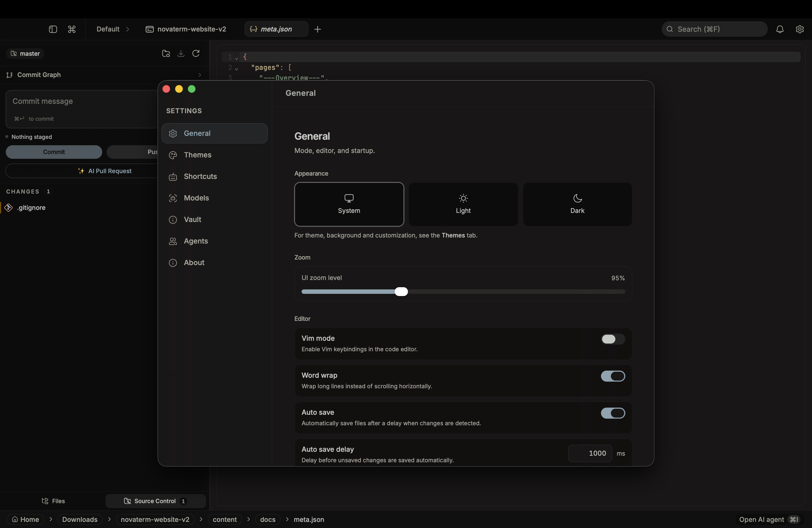This screenshot has width=812, height=528.
Task: Open the command palette icon
Action: [x=72, y=29]
